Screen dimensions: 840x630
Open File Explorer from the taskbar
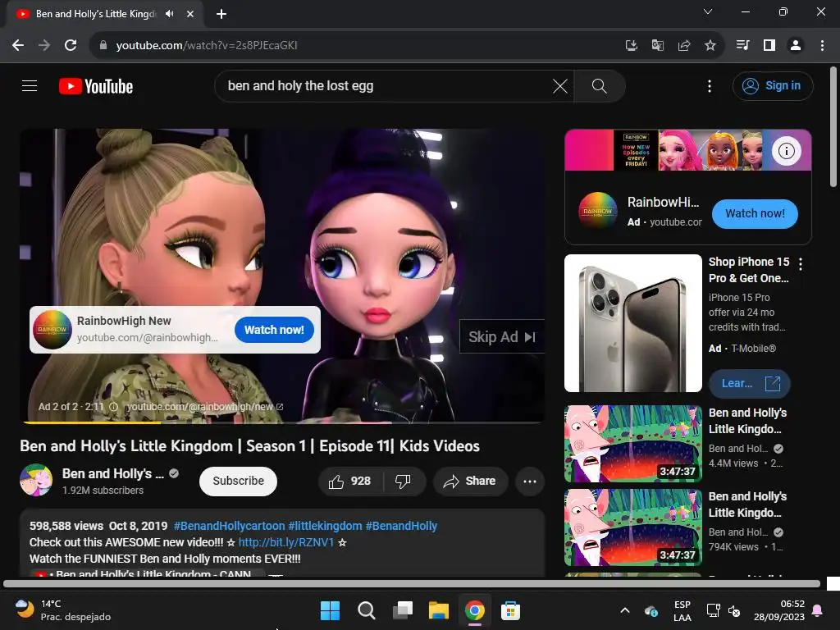(438, 610)
